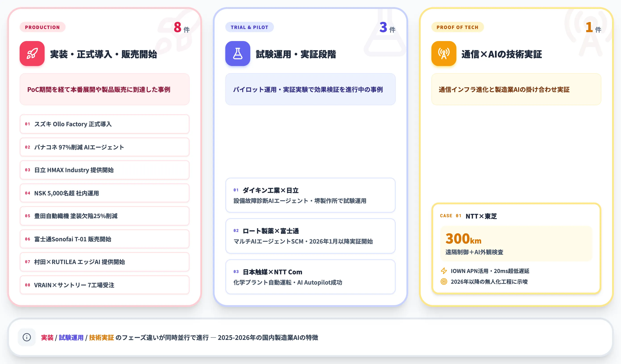Click the orange antenna icon for 通信×AI

[x=444, y=54]
